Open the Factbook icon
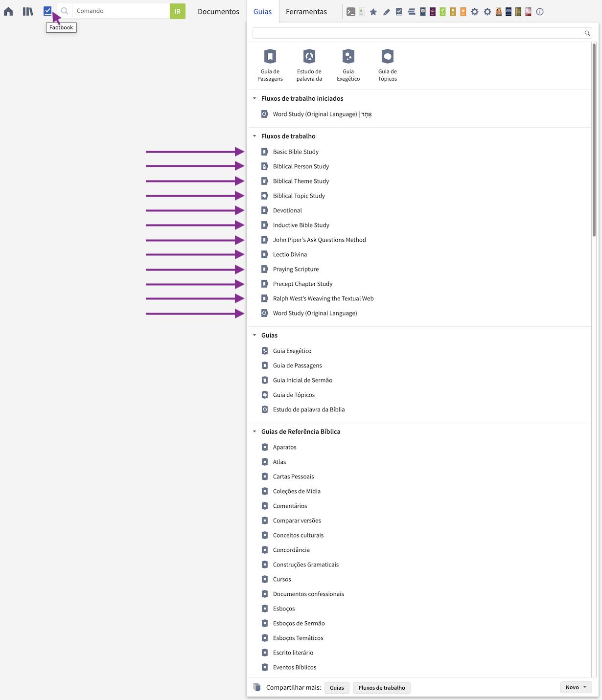Viewport: 602px width, 700px height. 47,11
